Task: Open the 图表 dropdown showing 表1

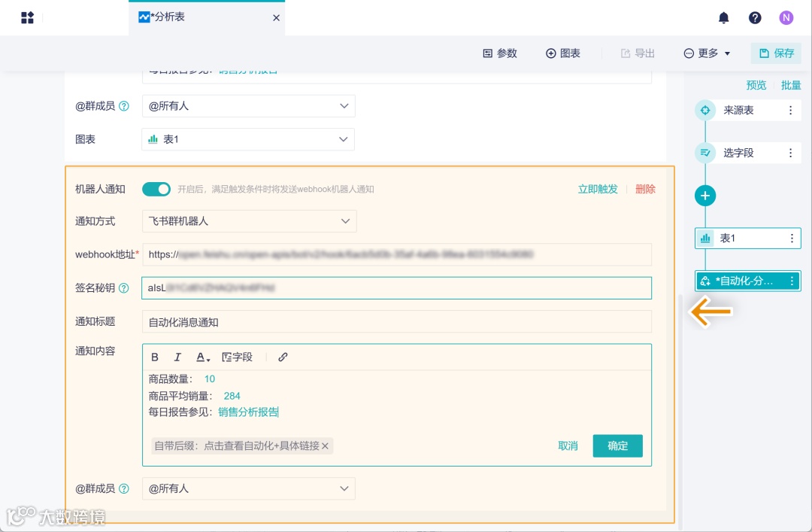Action: pyautogui.click(x=248, y=139)
